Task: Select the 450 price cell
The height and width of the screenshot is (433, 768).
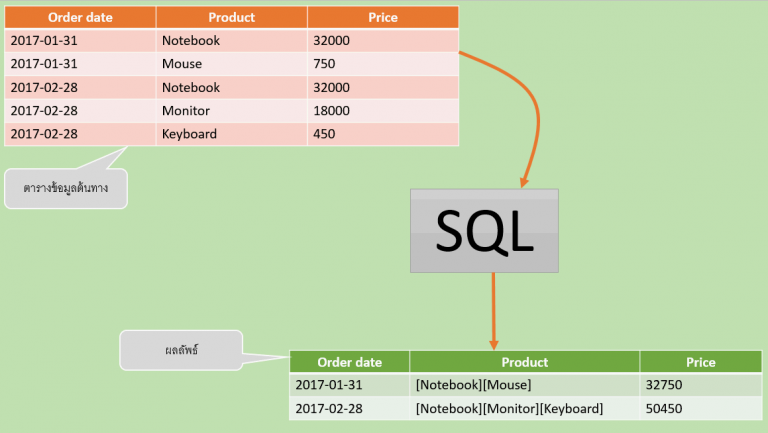Action: (x=383, y=134)
